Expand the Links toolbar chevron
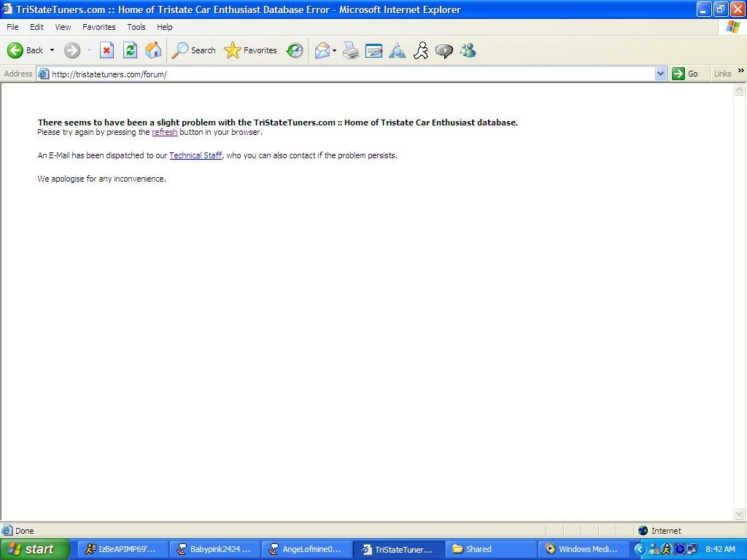This screenshot has height=560, width=747. point(741,71)
